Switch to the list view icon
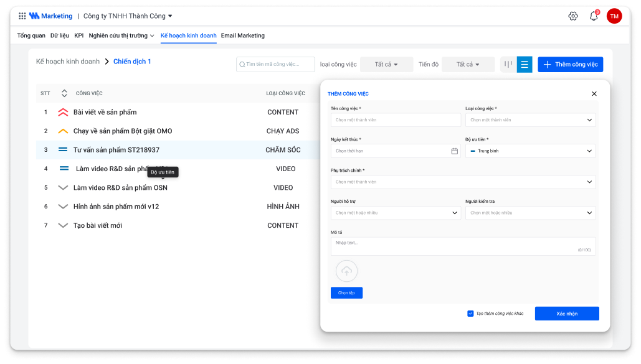Image resolution: width=641 pixels, height=364 pixels. 525,64
